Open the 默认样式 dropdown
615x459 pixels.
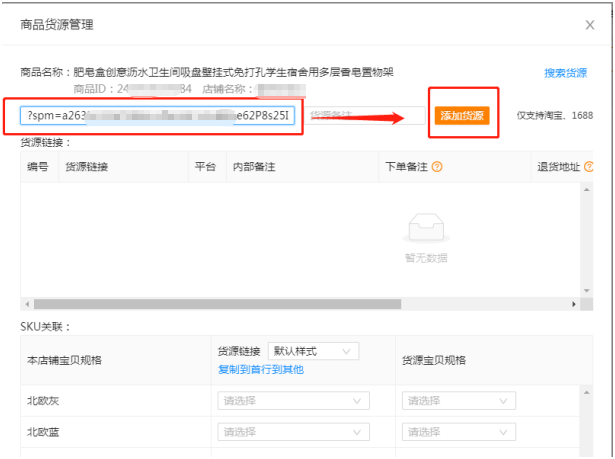pos(313,352)
